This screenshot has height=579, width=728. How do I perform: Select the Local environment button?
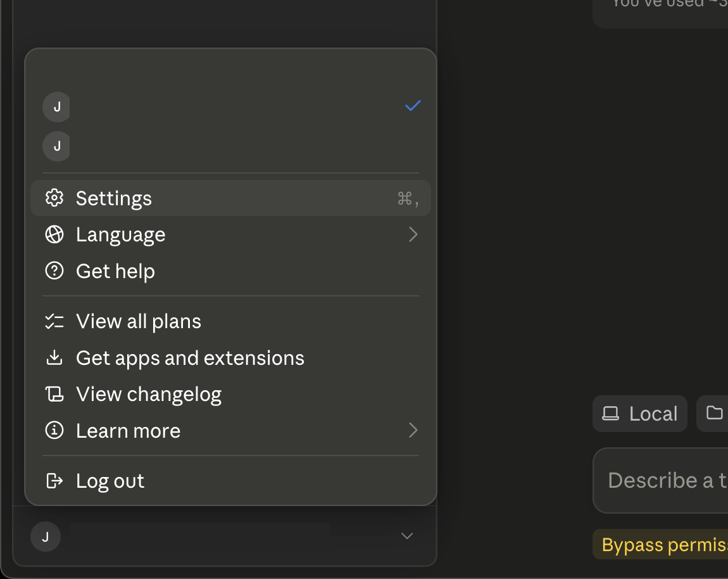pyautogui.click(x=640, y=414)
